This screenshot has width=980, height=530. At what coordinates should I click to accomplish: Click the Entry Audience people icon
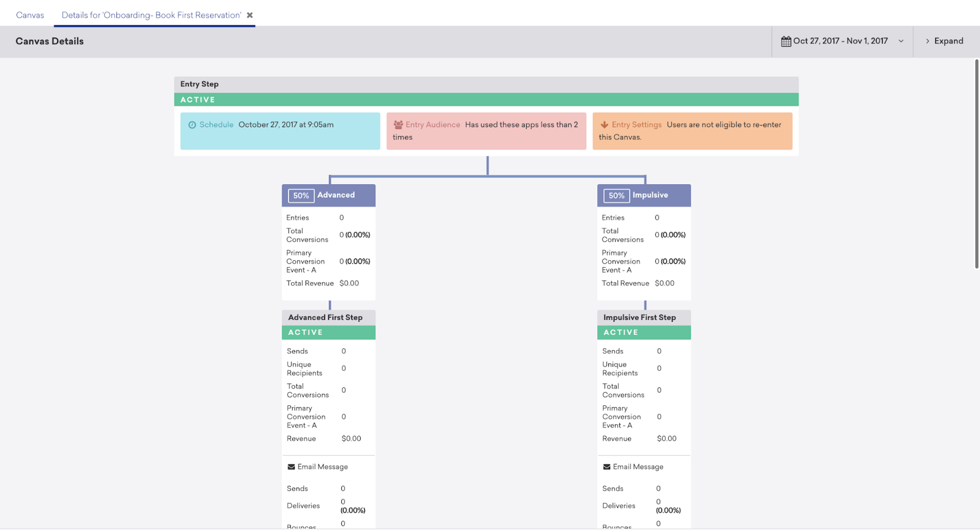[398, 125]
